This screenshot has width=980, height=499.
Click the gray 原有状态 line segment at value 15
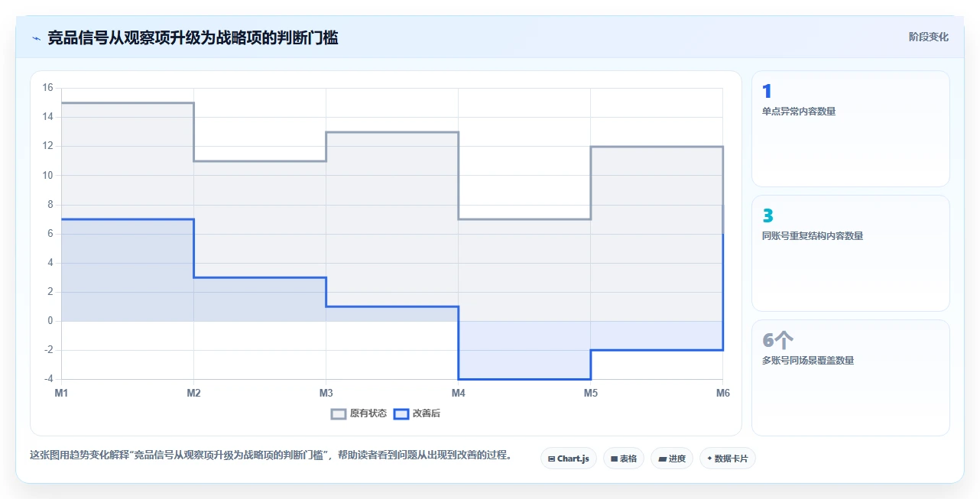128,102
